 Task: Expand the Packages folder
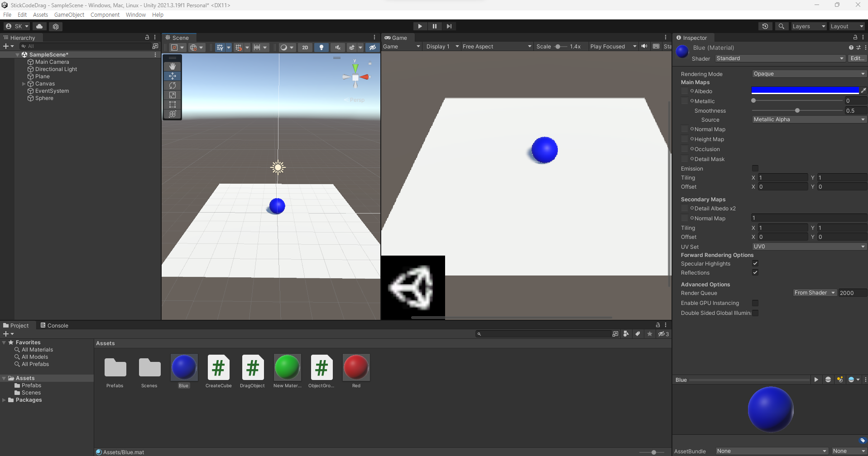tap(4, 400)
